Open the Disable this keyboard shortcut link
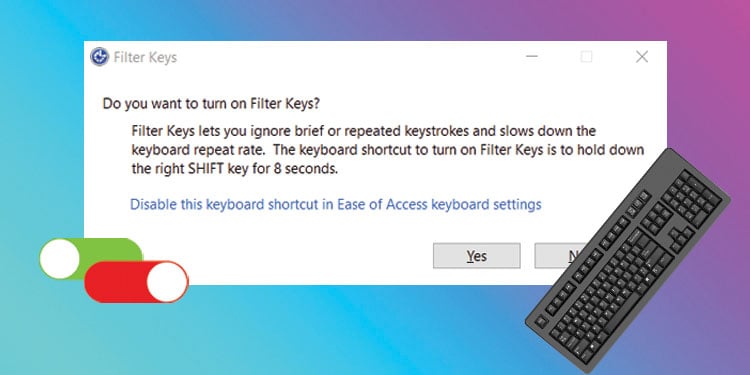 click(x=335, y=204)
